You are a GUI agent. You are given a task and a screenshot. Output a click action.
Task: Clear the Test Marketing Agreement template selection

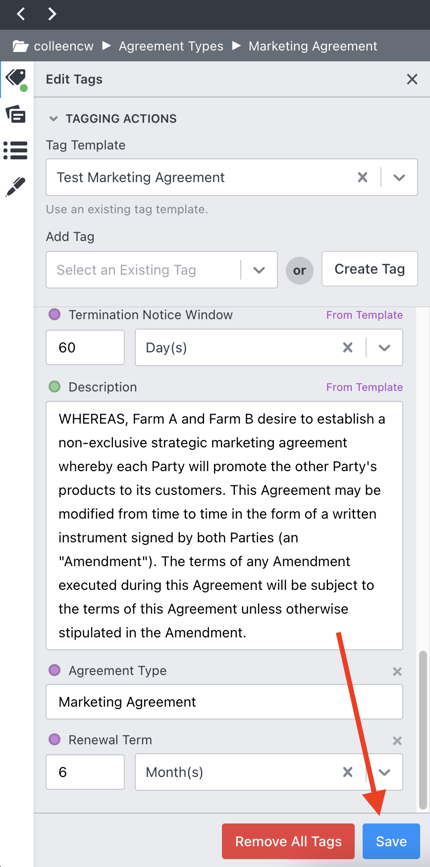[x=362, y=177]
